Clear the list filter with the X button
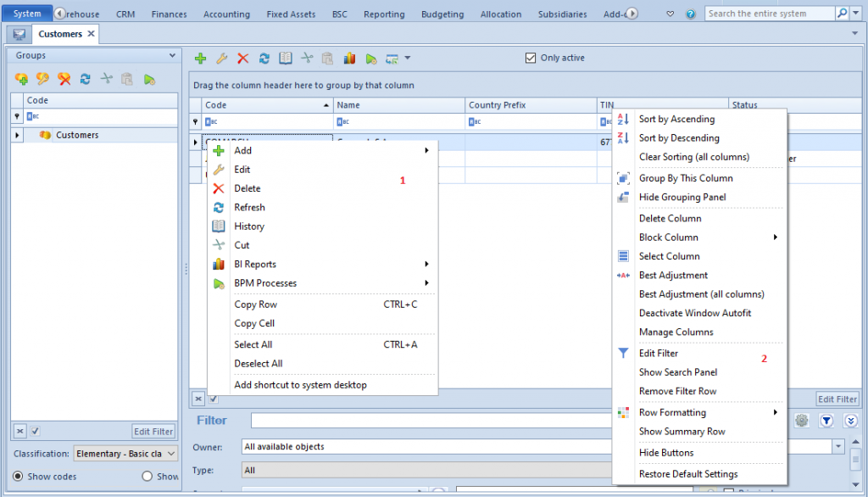This screenshot has width=868, height=497. [198, 399]
